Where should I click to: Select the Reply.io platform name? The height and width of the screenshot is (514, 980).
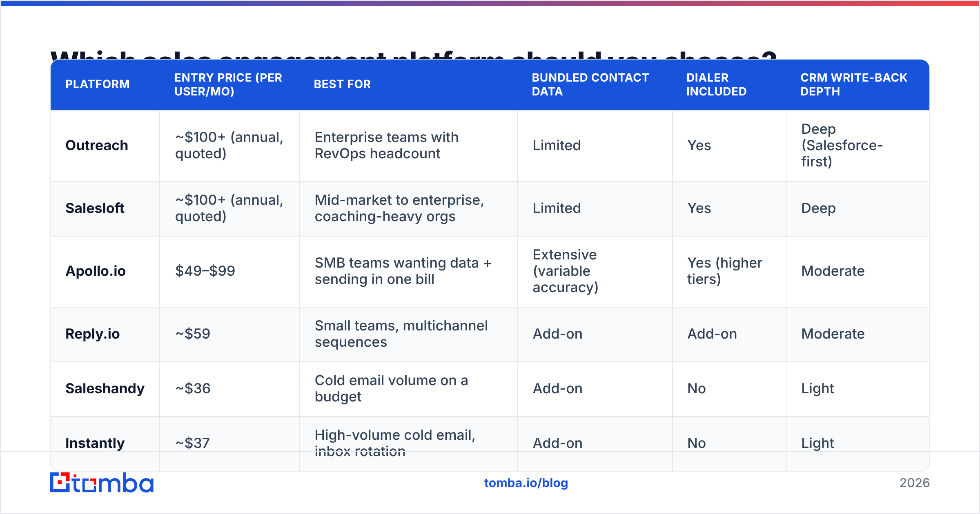coord(93,334)
